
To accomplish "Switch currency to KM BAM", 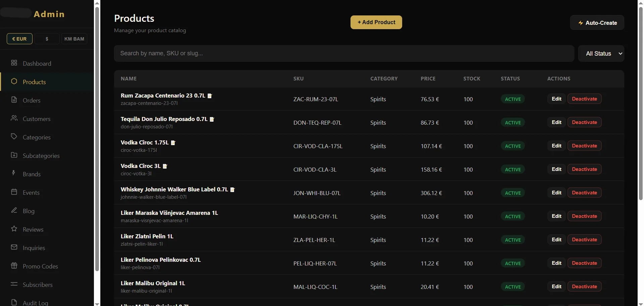I will [74, 39].
